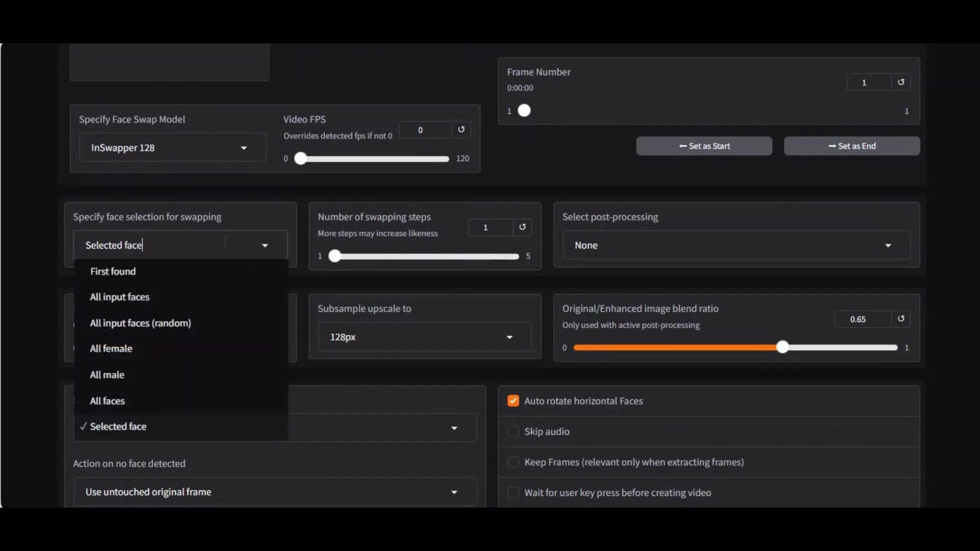Screen dimensions: 980x551
Task: Select All female option
Action: tap(181, 348)
